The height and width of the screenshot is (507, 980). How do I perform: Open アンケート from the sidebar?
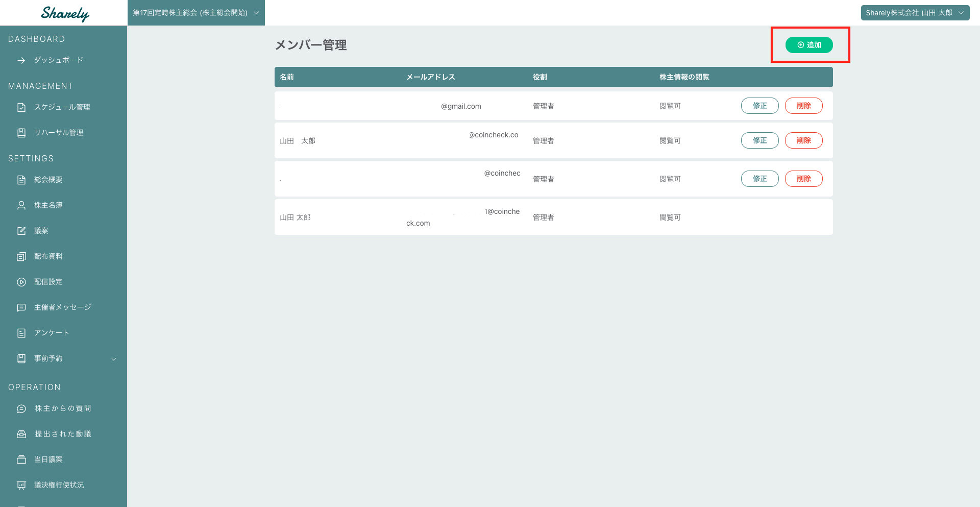tap(52, 333)
